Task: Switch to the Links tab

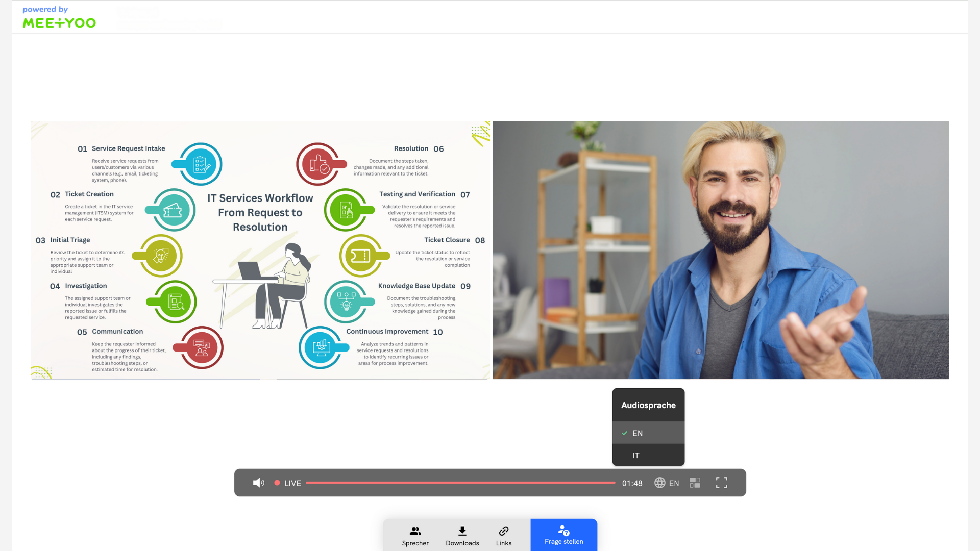Action: point(504,536)
